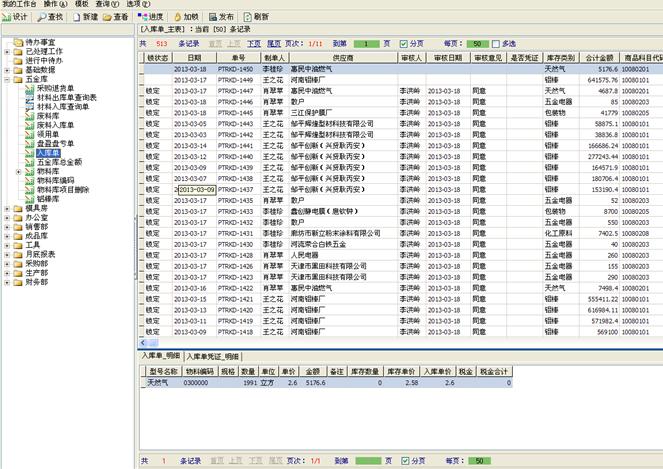This screenshot has height=469, width=663.
Task: Refresh the list with 刷新
Action: pos(254,17)
